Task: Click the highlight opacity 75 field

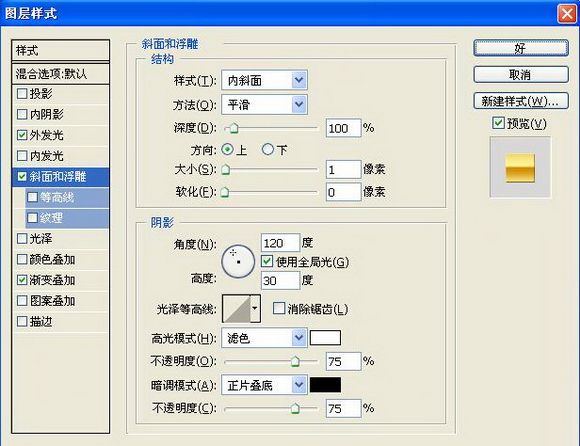Action: (x=343, y=361)
